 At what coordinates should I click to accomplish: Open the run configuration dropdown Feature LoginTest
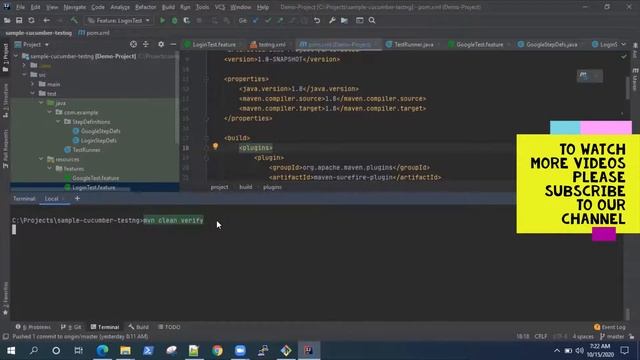click(x=118, y=20)
